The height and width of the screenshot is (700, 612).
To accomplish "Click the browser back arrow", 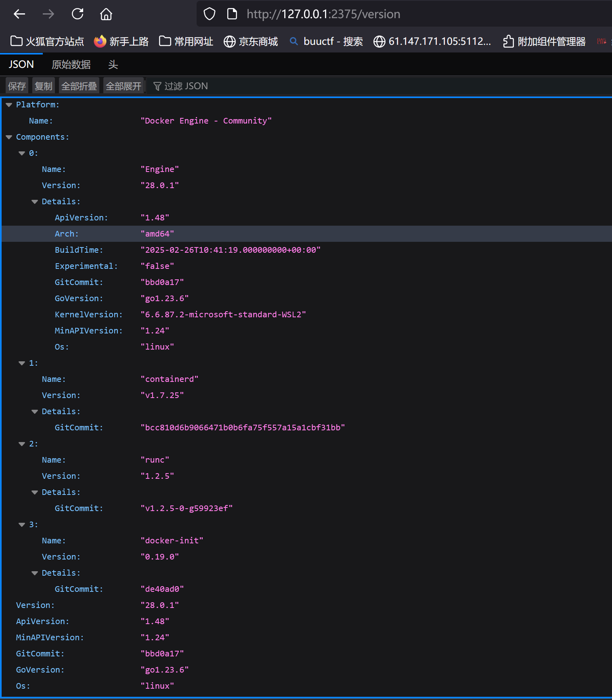I will click(19, 14).
